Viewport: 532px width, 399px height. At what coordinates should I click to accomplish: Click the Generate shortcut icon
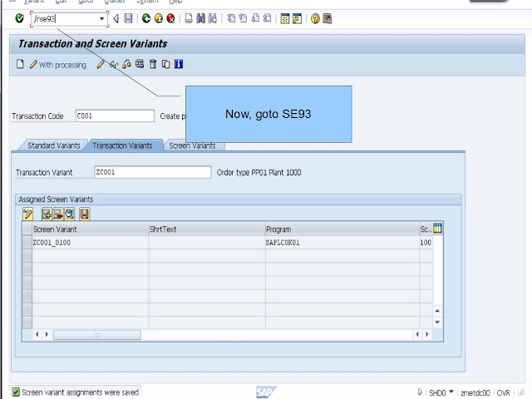[298, 18]
